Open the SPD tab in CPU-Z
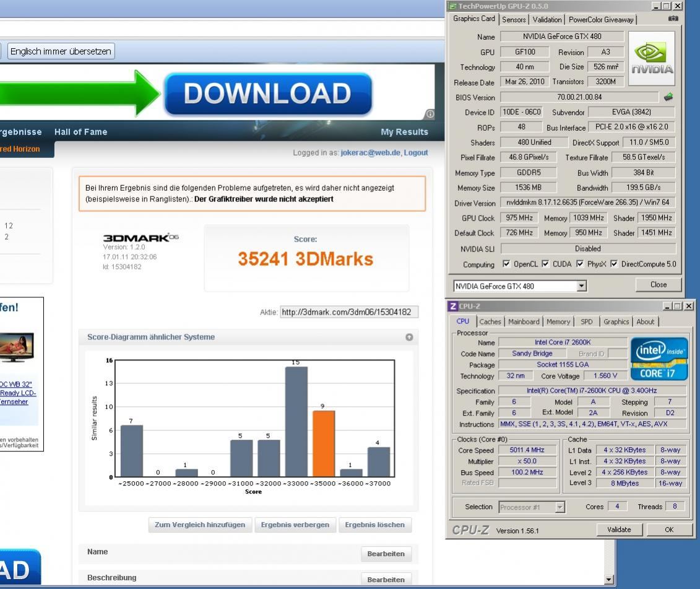 587,321
